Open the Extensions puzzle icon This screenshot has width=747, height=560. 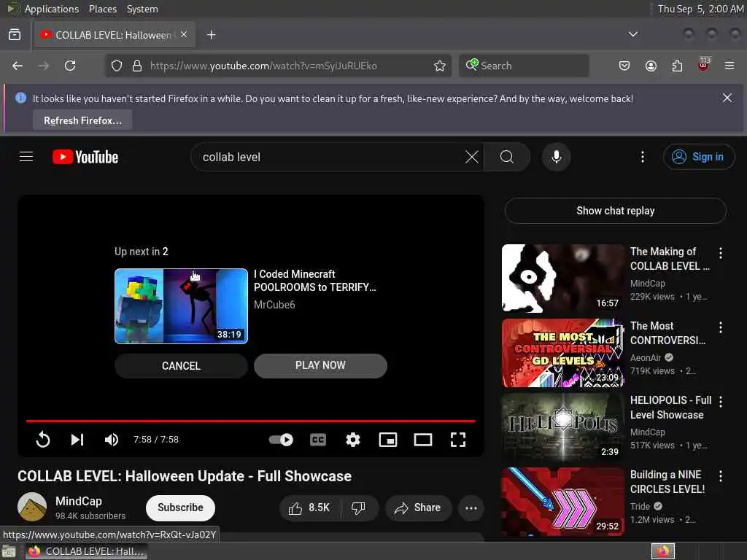pyautogui.click(x=677, y=66)
